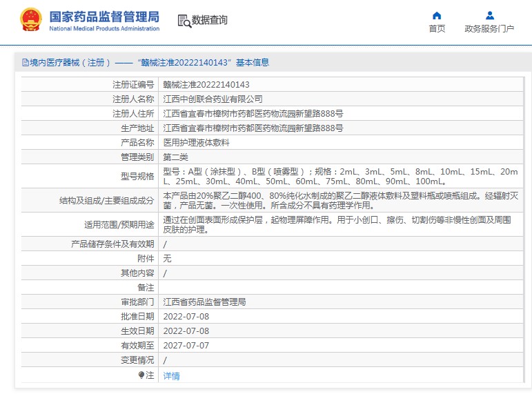Click 国家药品监督管理局 site title

click(104, 17)
